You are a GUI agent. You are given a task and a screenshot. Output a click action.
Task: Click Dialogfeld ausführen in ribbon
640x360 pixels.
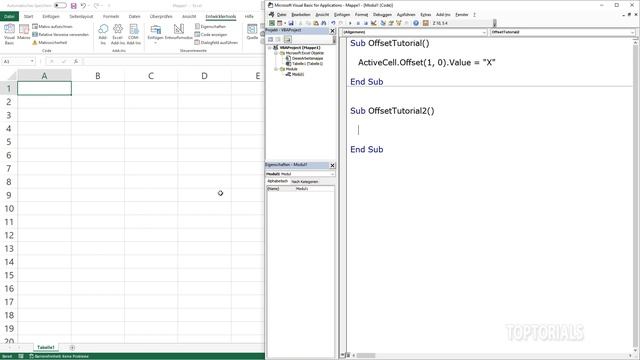[x=216, y=42]
